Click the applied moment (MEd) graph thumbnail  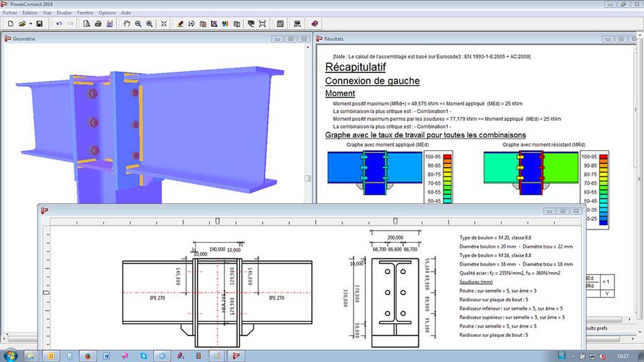coord(375,173)
